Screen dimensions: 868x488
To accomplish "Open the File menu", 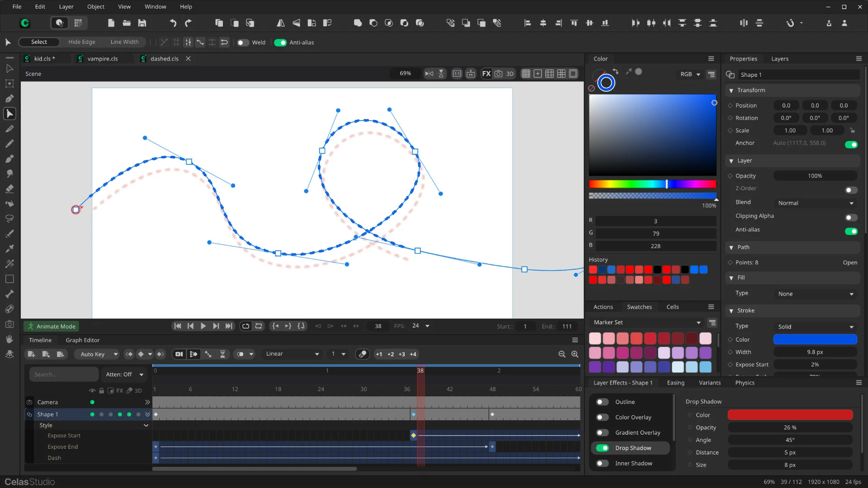I will 17,7.
